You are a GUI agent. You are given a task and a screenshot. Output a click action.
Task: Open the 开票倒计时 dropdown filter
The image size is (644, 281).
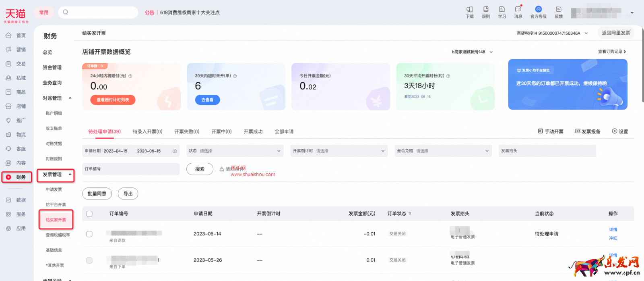coord(339,151)
